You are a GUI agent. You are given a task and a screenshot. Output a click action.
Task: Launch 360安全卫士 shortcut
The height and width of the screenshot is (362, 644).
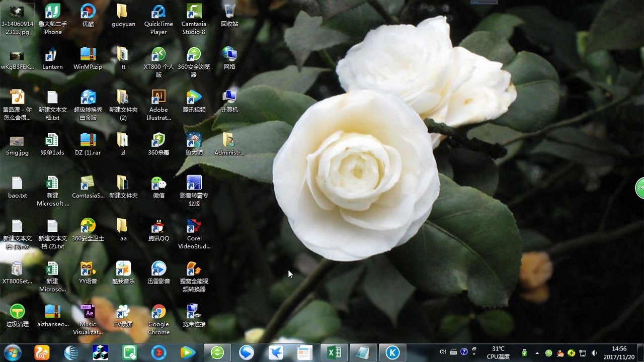[x=88, y=230]
